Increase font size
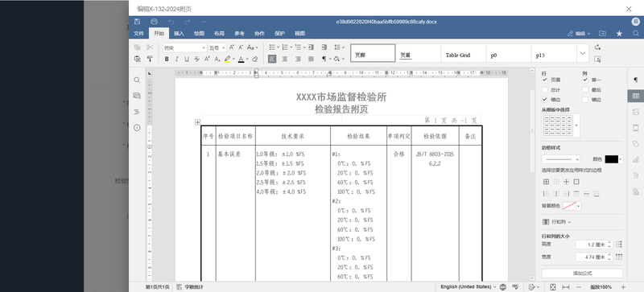 tap(232, 47)
